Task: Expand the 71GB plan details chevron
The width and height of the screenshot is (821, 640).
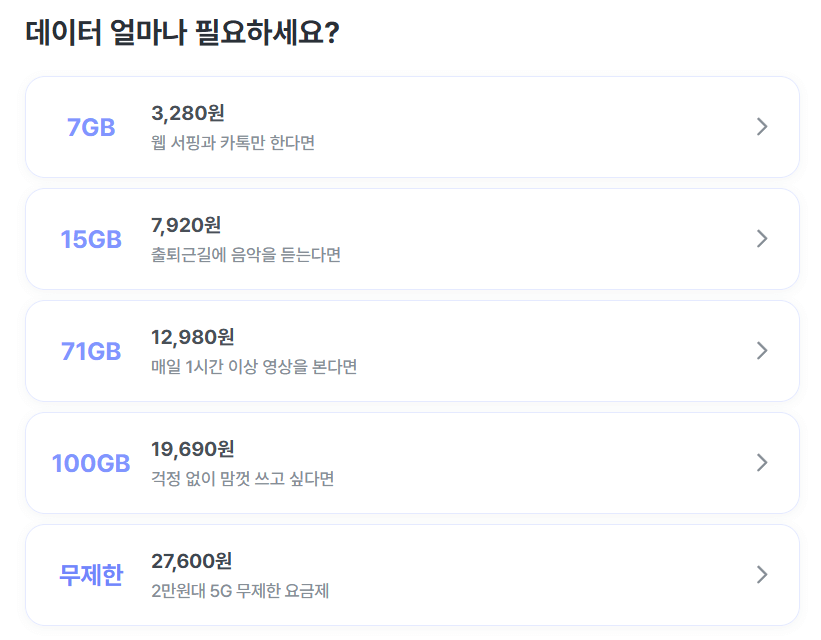Action: (762, 351)
